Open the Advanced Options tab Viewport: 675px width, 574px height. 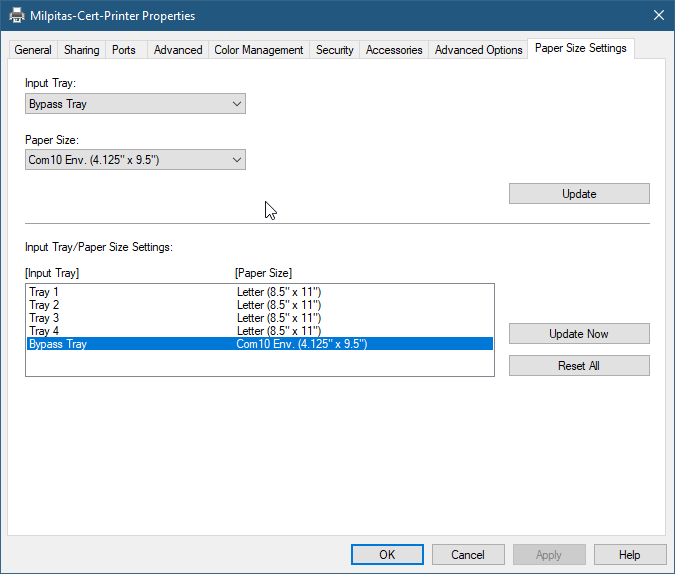pos(478,50)
